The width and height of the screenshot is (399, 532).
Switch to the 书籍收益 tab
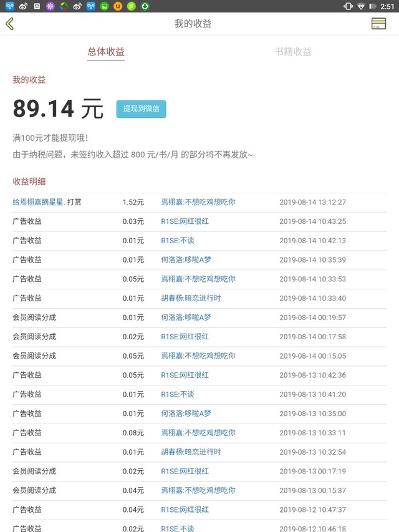[293, 52]
